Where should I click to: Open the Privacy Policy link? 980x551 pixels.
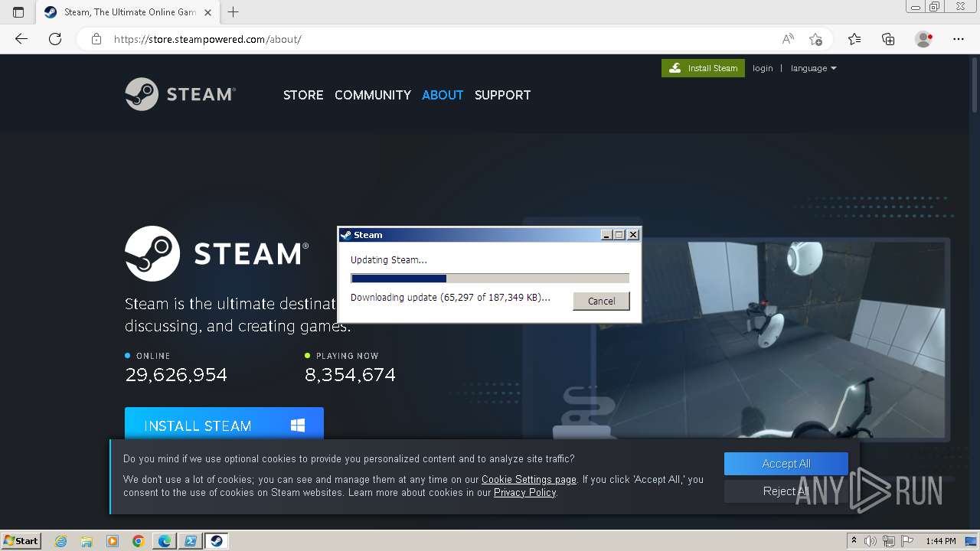click(525, 493)
